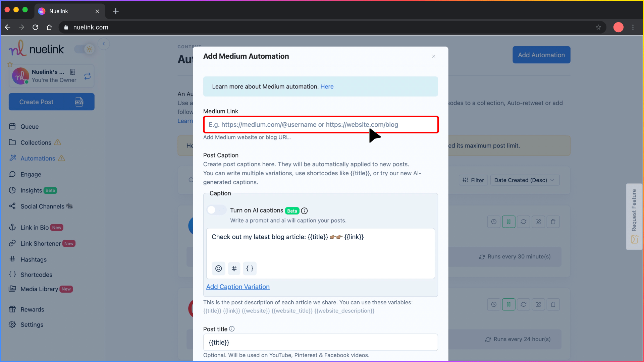The image size is (644, 362).
Task: Click the emoji picker icon in caption editor
Action: [x=218, y=268]
